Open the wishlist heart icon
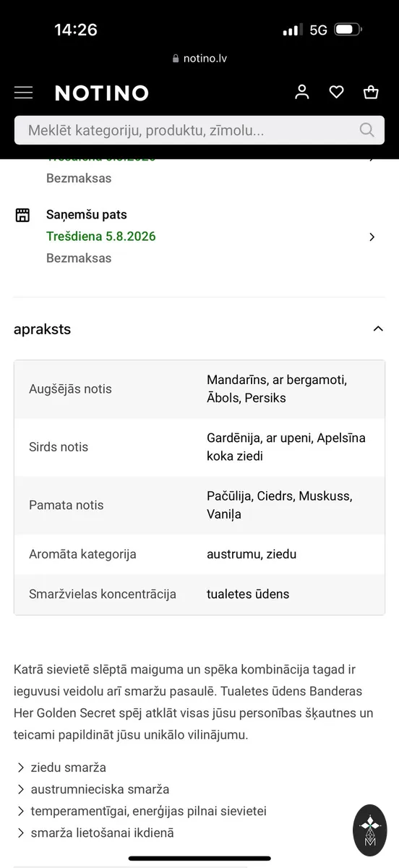 [336, 92]
